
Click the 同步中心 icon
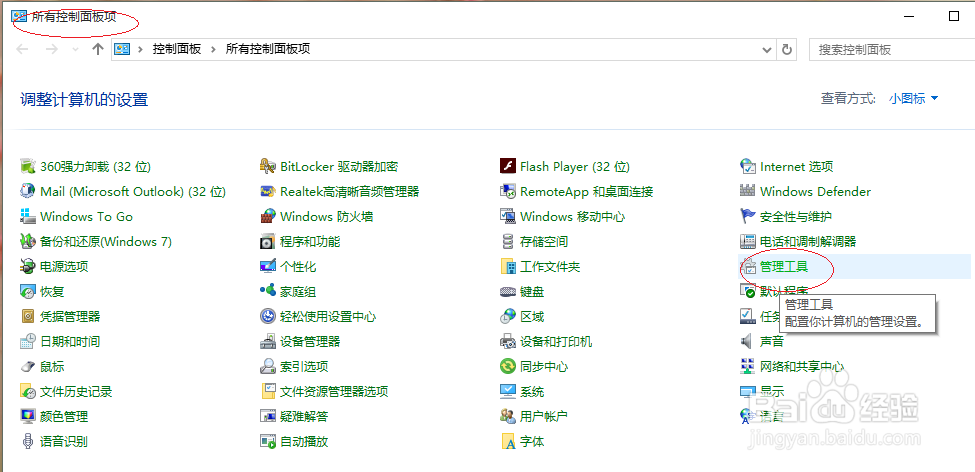coord(508,366)
